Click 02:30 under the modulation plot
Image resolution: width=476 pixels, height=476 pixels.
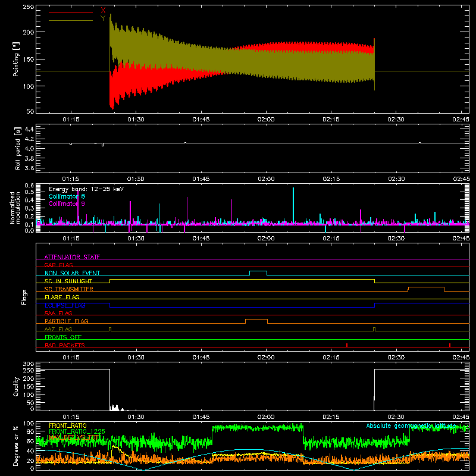coord(396,239)
